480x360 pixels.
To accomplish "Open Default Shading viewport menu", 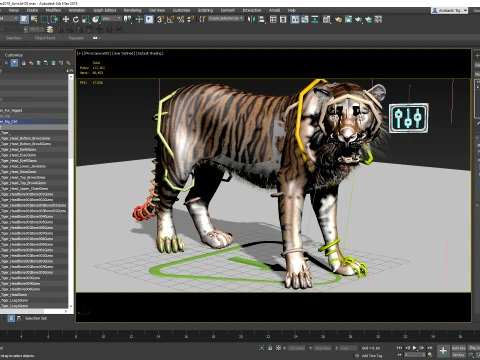I will coord(150,53).
